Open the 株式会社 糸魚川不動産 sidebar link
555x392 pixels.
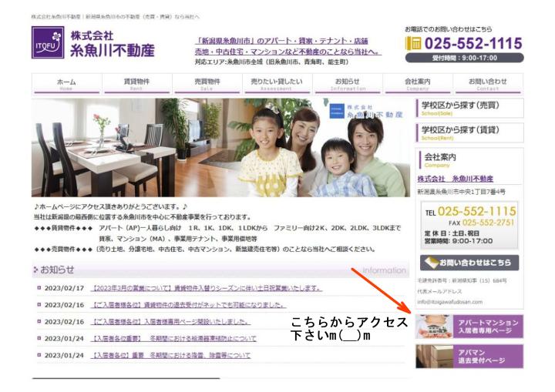tap(460, 179)
